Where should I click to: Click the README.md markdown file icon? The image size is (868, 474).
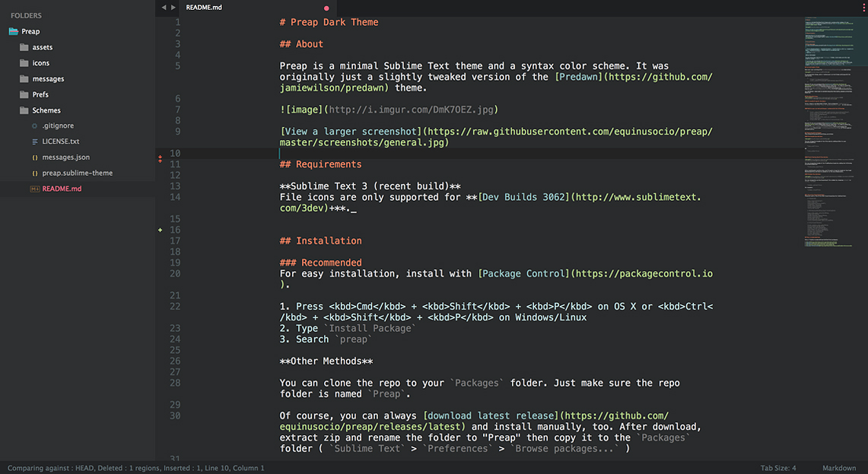[34, 189]
